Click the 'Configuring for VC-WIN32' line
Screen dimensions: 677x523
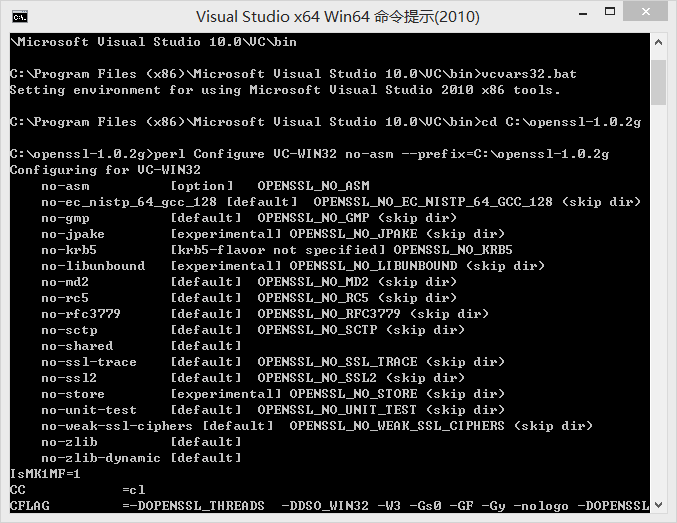coord(105,170)
